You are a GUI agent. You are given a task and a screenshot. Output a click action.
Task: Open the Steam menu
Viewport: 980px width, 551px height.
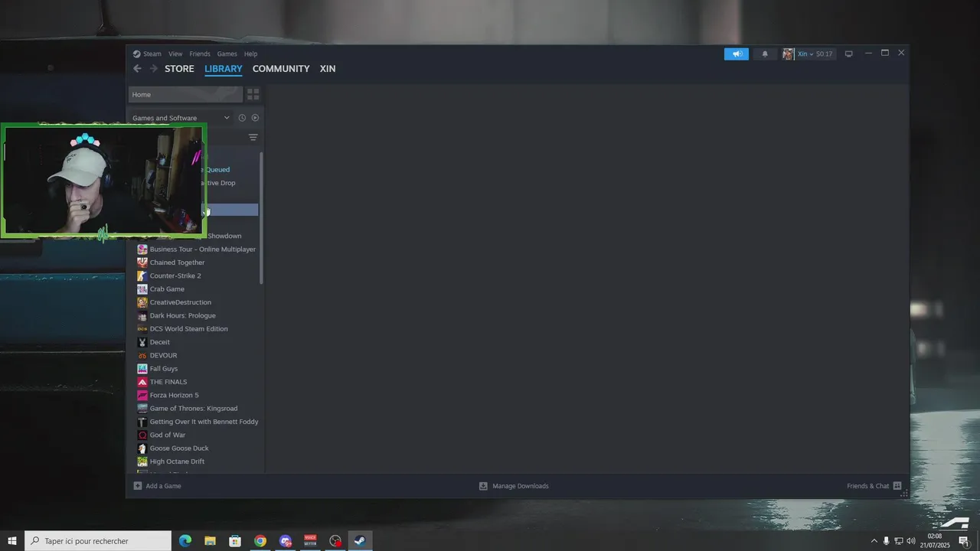point(152,54)
